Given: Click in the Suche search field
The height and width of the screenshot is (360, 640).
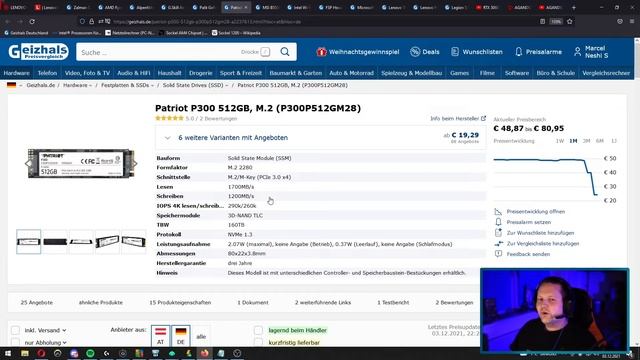Looking at the screenshot, I should click(159, 52).
